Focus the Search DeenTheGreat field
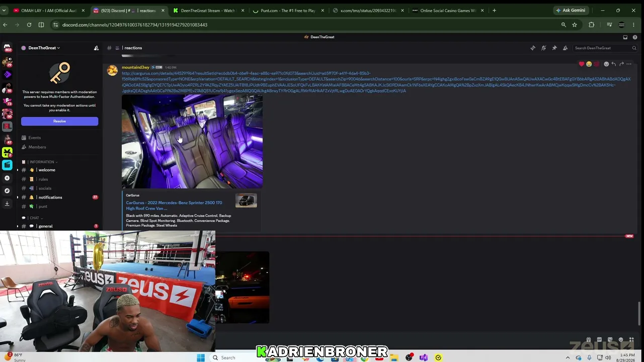 (605, 48)
